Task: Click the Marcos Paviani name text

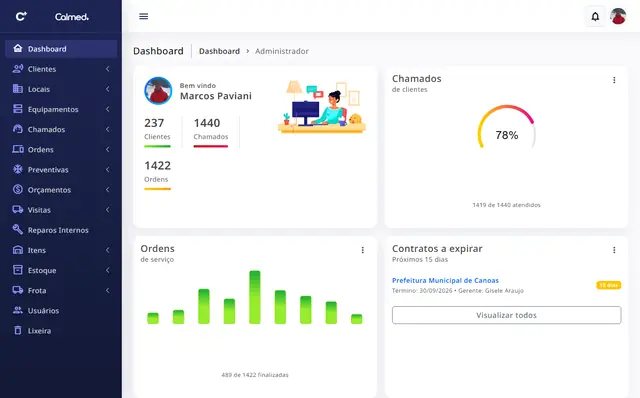Action: [216, 96]
